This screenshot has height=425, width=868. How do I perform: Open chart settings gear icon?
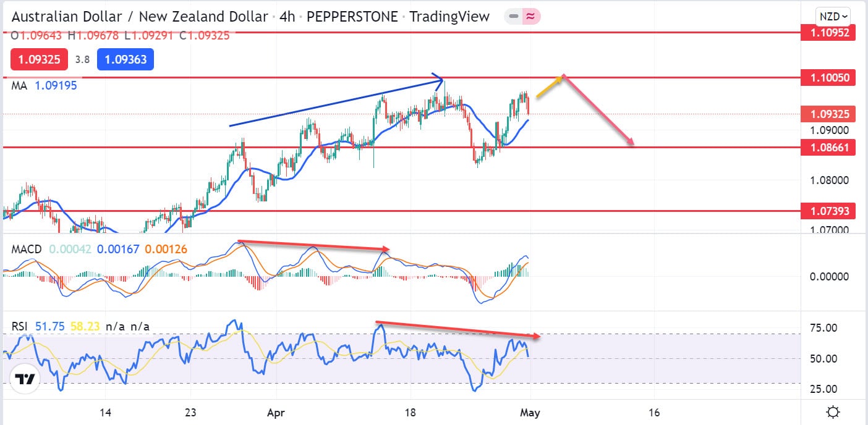tap(832, 412)
